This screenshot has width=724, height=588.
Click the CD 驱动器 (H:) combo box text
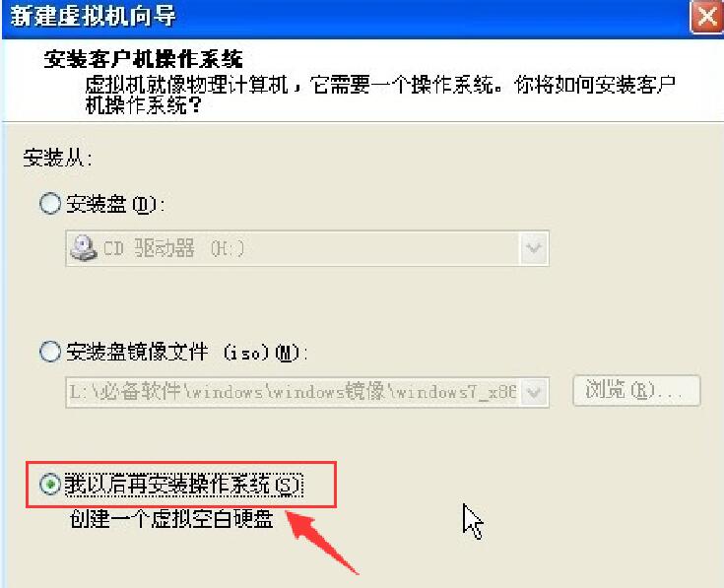point(172,249)
